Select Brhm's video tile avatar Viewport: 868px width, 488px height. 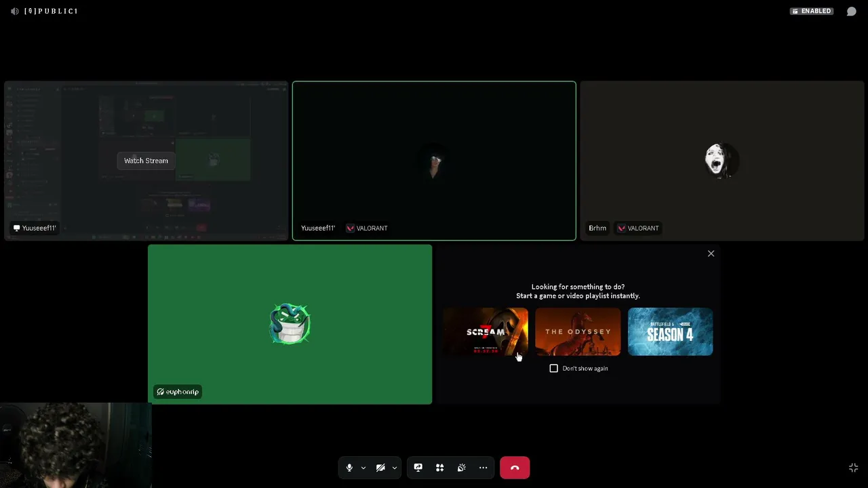point(722,161)
